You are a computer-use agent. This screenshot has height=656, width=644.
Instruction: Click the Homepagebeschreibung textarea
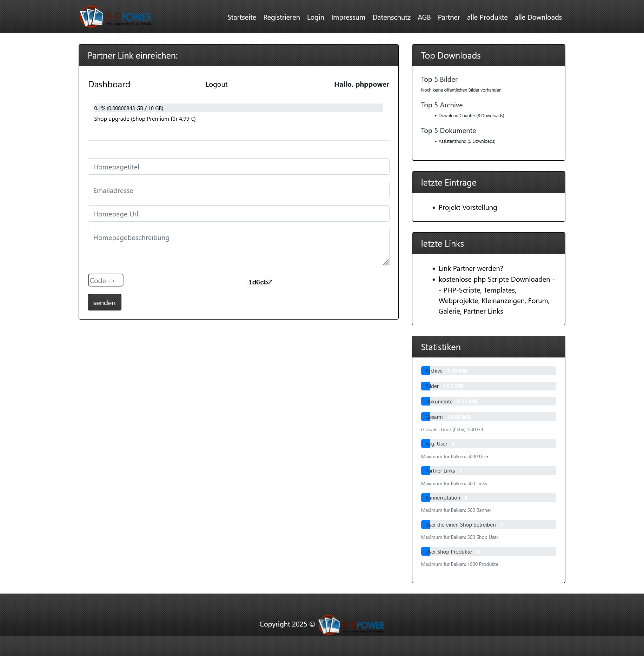pos(238,247)
